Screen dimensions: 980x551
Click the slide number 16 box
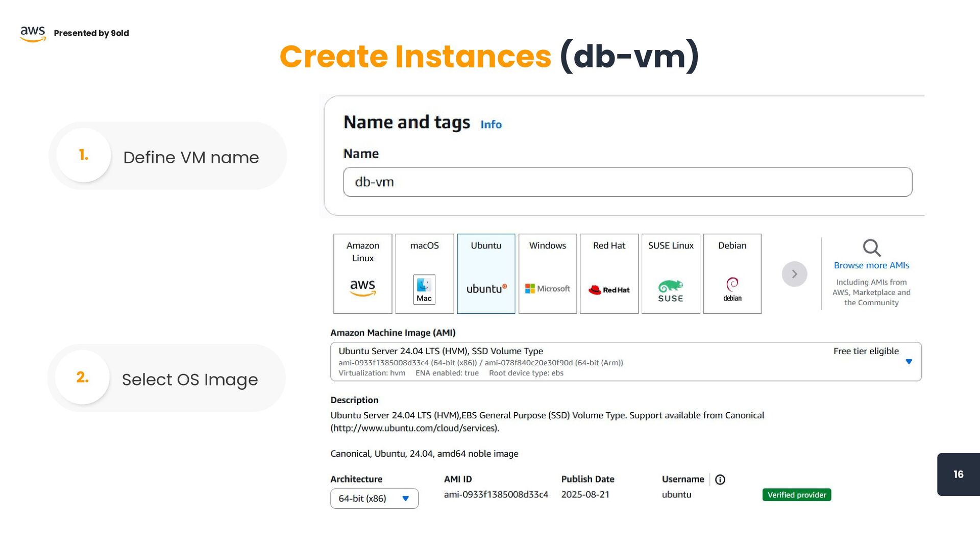(x=958, y=474)
